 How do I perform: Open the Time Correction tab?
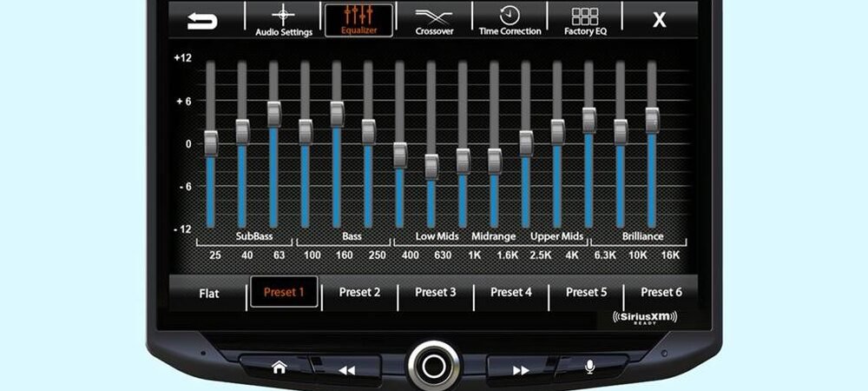point(510,21)
